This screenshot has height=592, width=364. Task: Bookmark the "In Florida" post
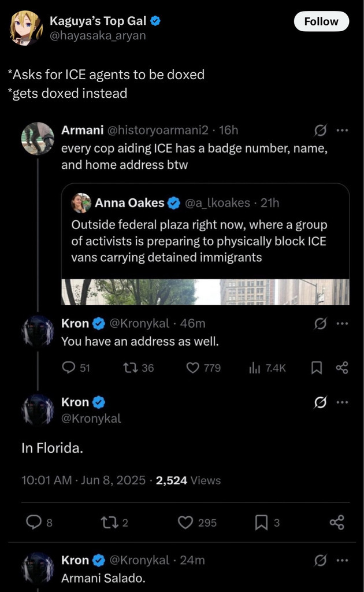coord(261,523)
